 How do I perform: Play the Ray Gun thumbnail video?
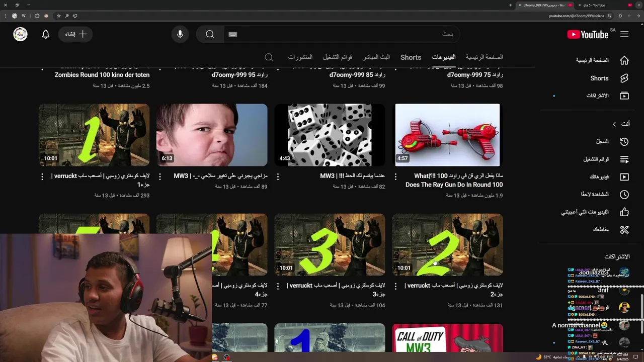tap(447, 135)
